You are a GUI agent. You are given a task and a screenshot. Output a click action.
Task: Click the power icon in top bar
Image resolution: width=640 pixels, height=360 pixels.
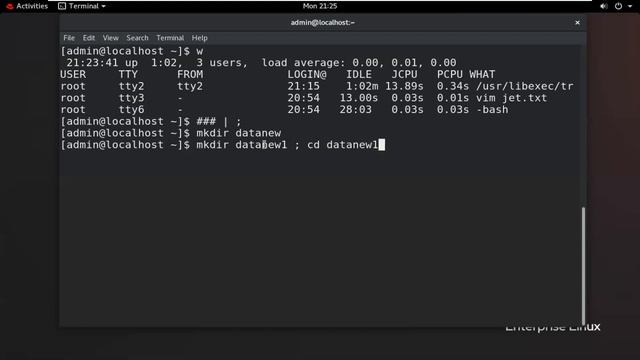618,6
